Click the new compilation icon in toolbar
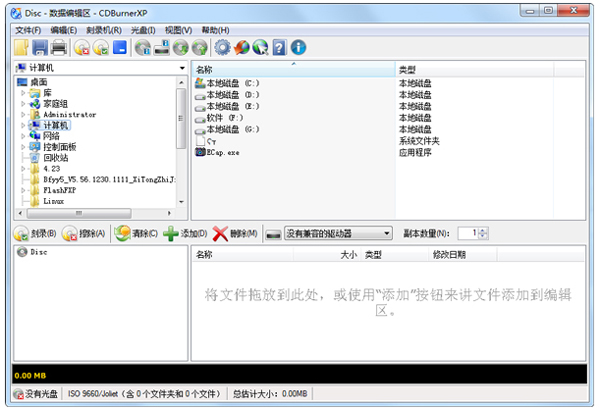This screenshot has height=409, width=600. (x=21, y=47)
